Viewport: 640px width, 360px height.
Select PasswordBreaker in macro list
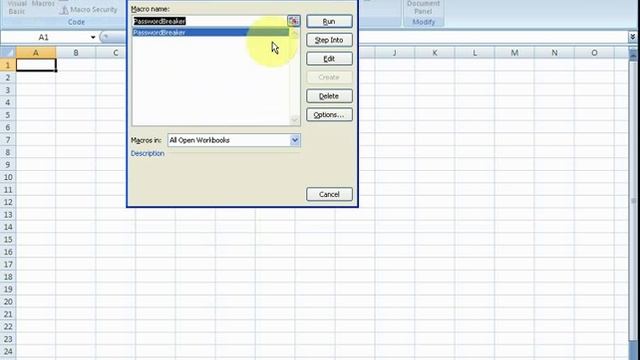211,32
